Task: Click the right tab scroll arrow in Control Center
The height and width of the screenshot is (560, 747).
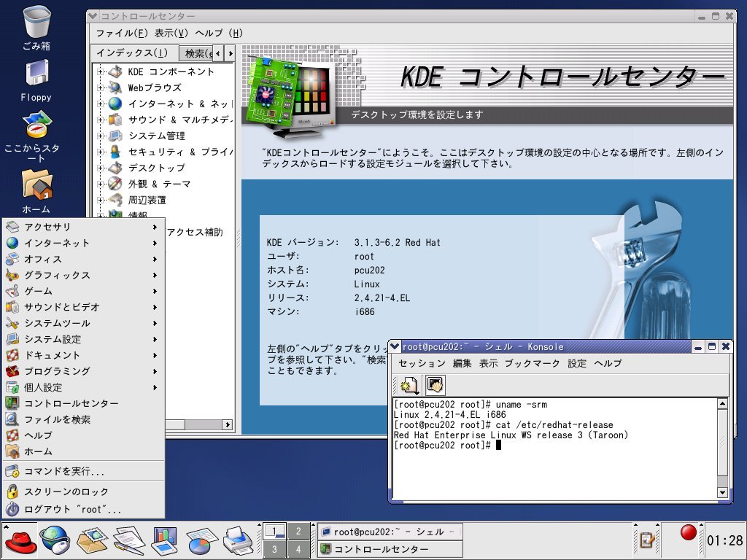Action: tap(230, 53)
